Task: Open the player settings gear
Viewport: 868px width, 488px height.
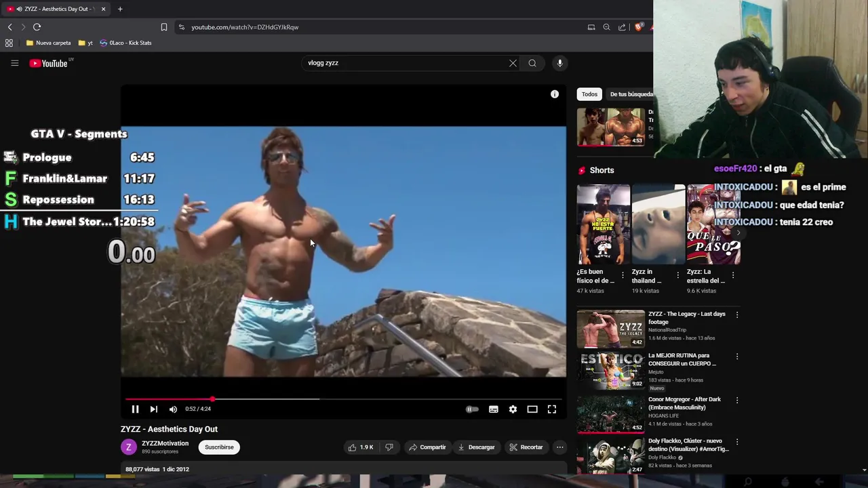Action: pyautogui.click(x=513, y=409)
